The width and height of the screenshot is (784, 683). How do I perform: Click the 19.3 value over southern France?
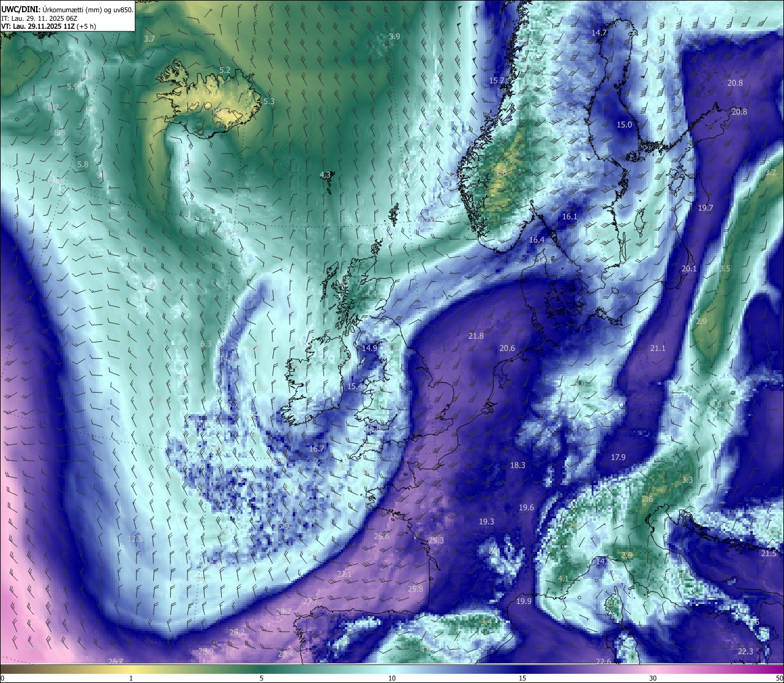[x=486, y=521]
